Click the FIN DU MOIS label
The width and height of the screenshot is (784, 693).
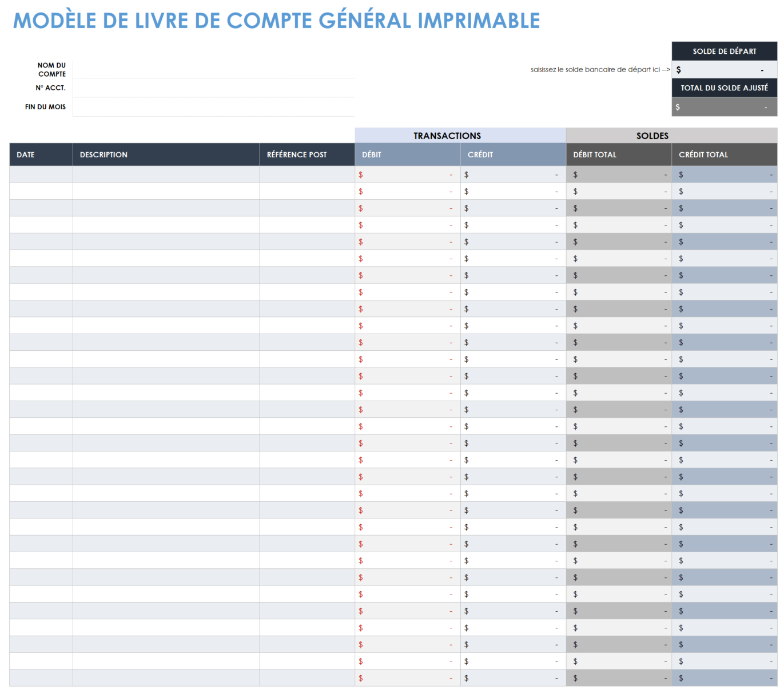click(45, 107)
